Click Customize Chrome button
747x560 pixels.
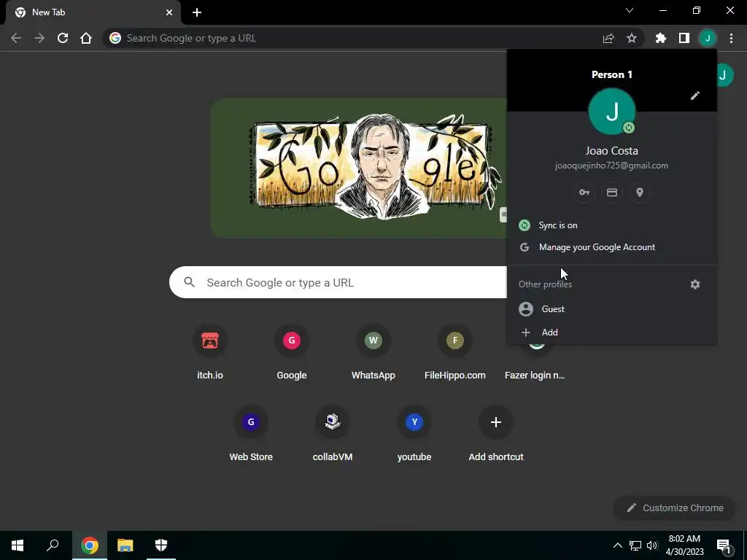click(x=675, y=508)
